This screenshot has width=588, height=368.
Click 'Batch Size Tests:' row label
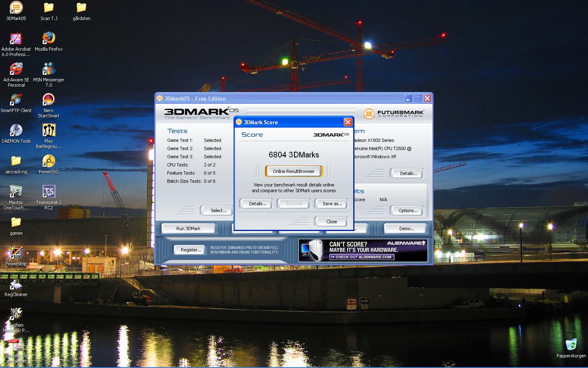(x=184, y=181)
